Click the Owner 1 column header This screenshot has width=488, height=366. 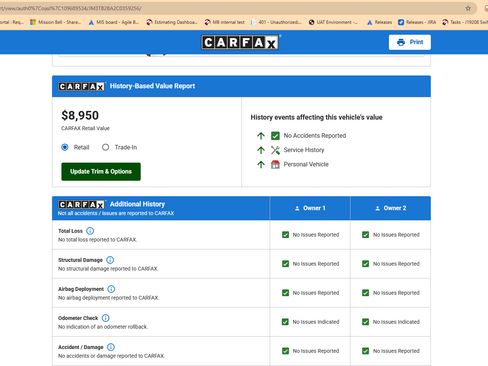coord(310,208)
